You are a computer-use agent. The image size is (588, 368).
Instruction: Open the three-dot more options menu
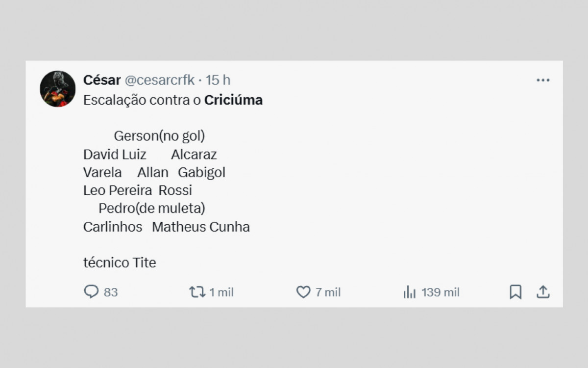(542, 80)
